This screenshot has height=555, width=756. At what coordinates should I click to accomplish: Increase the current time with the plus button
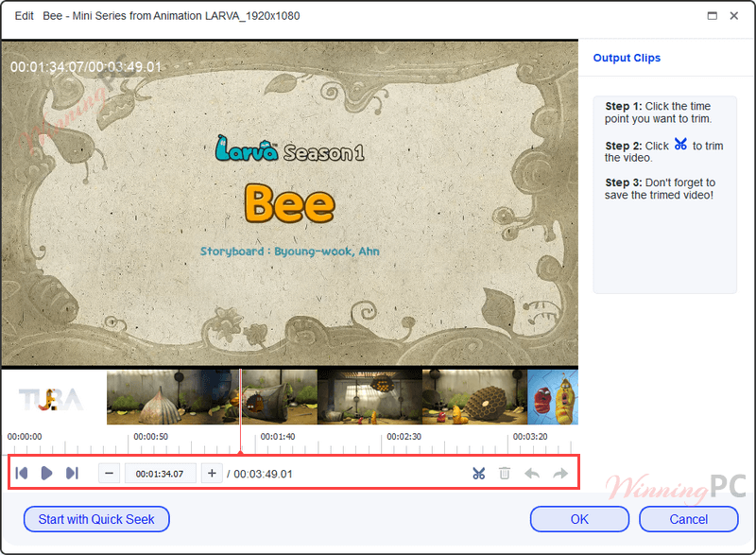point(212,474)
